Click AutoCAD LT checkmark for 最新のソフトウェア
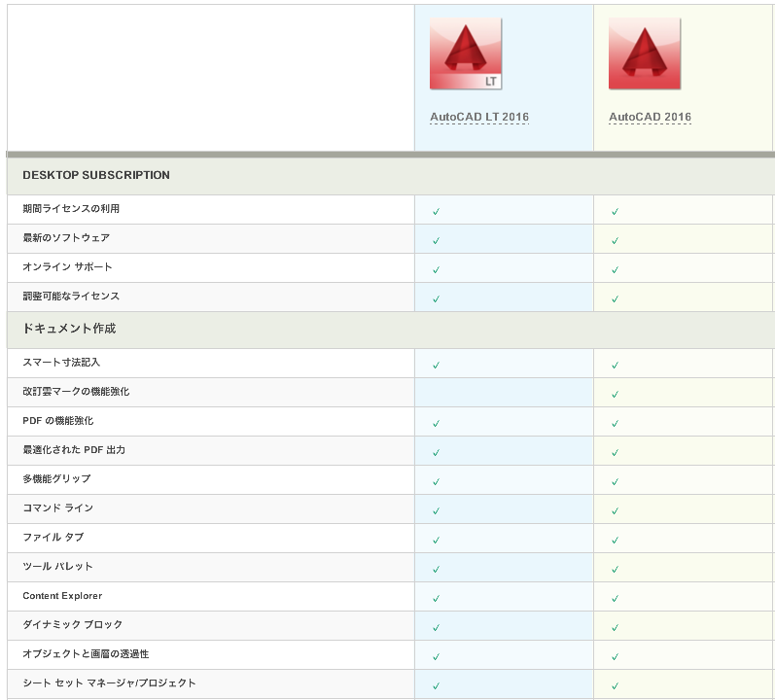The image size is (775, 700). pos(436,241)
